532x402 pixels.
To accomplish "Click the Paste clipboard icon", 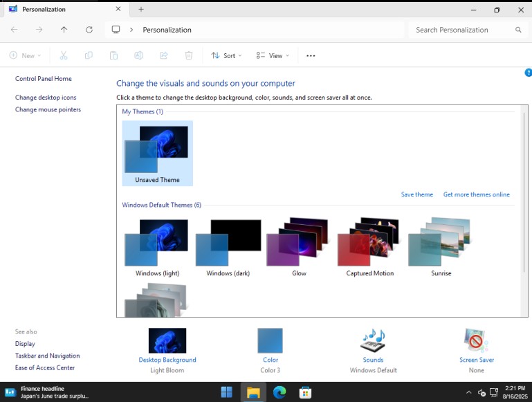I will (113, 55).
